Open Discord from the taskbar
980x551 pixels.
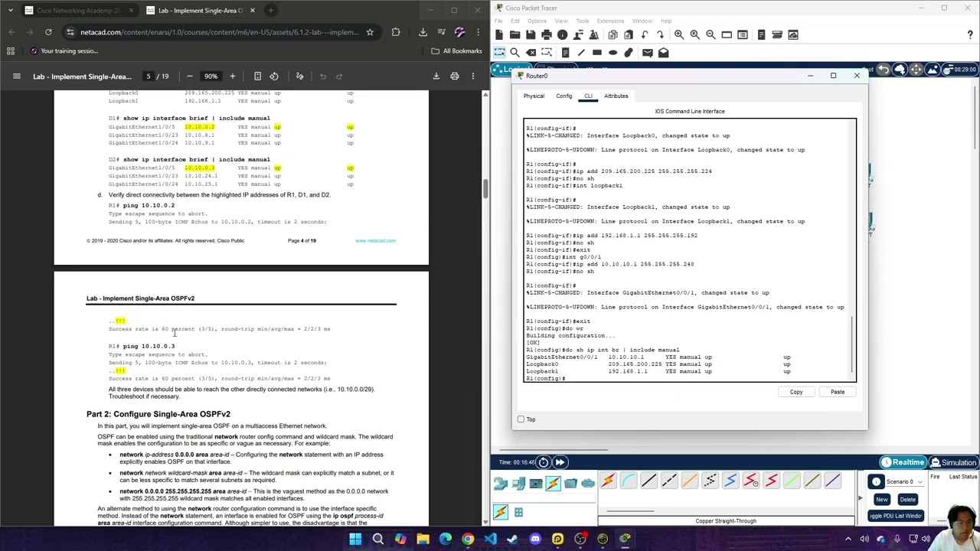click(535, 539)
